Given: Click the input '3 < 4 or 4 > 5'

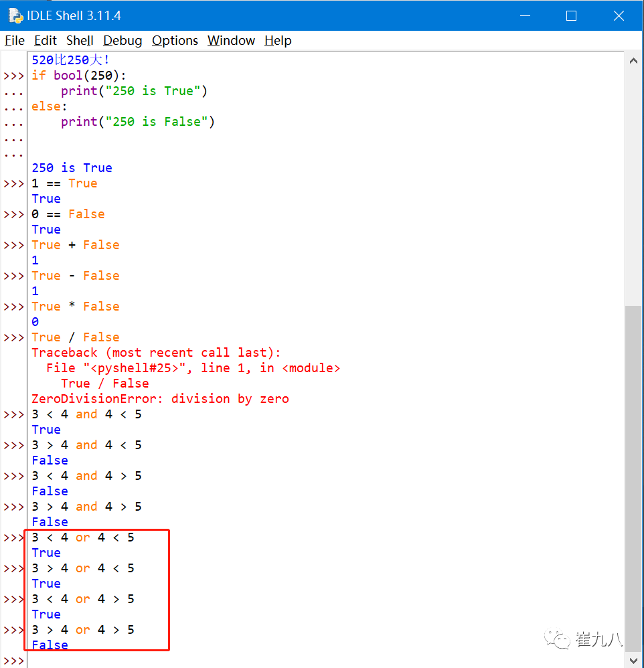Looking at the screenshot, I should pyautogui.click(x=83, y=599).
